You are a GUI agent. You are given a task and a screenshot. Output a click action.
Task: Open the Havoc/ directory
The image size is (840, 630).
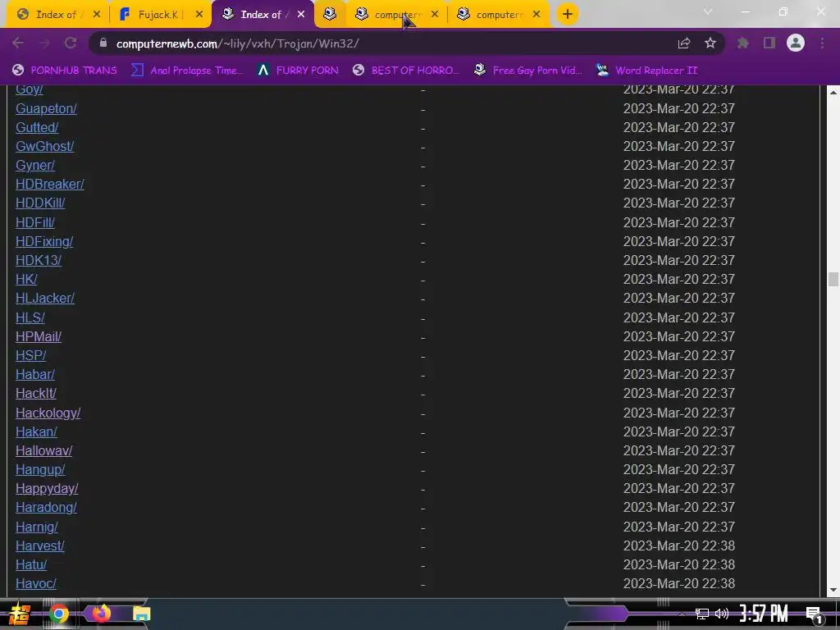point(36,583)
